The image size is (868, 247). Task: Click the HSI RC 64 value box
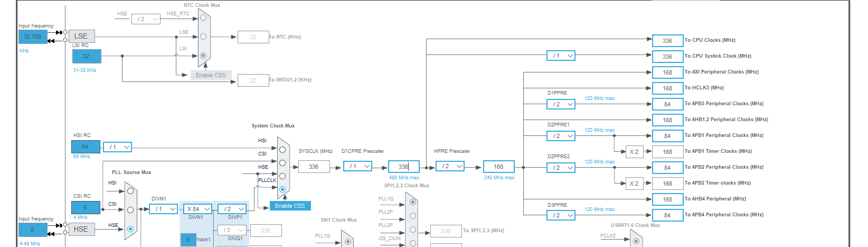(86, 147)
